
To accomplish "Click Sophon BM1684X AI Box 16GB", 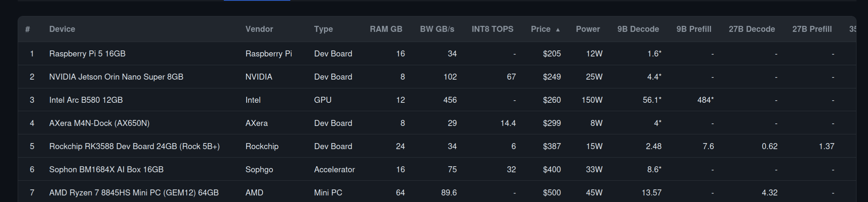I will 106,169.
